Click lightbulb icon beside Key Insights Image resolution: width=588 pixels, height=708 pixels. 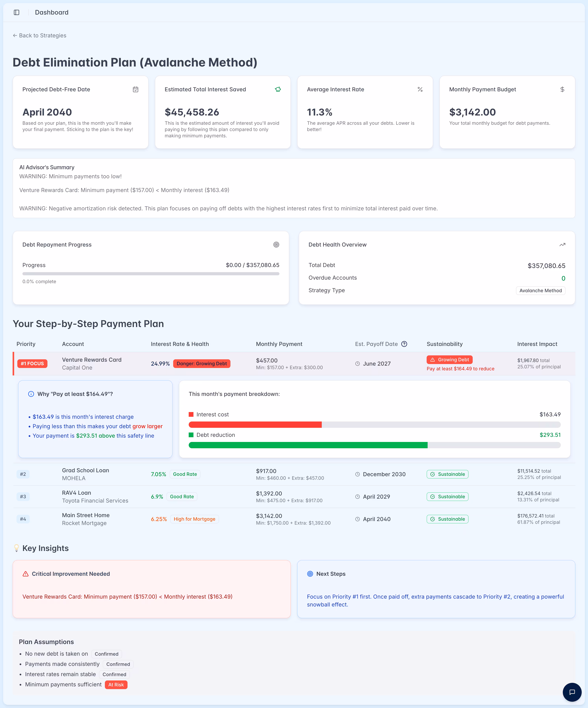(x=17, y=548)
